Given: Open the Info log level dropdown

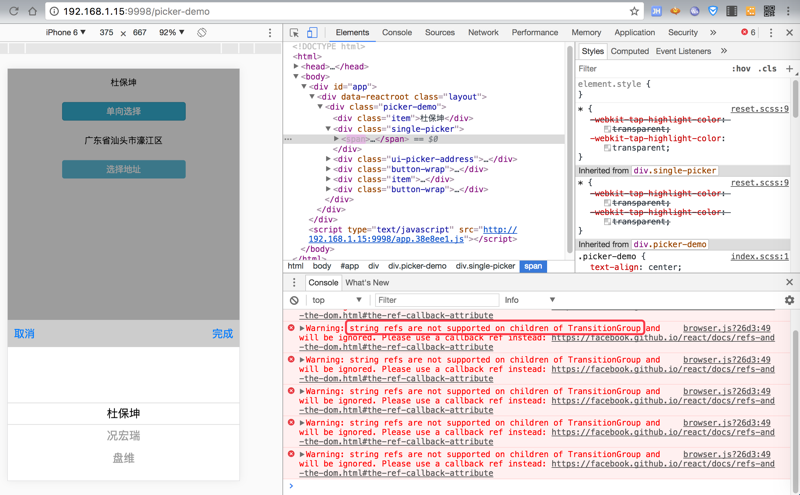Looking at the screenshot, I should pyautogui.click(x=529, y=300).
